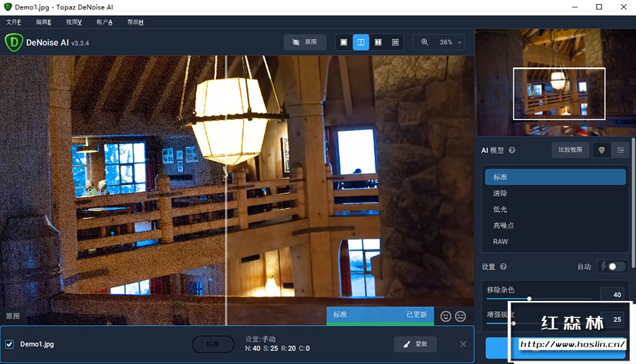Click the right panel vertical scrollbar
This screenshot has width=636, height=364.
click(x=633, y=203)
